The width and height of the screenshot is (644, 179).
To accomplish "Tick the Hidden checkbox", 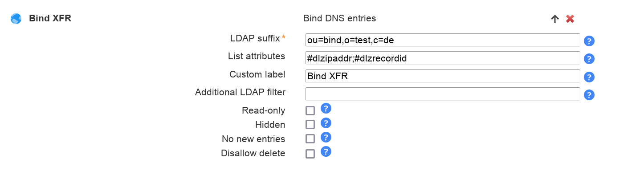I will pos(310,125).
